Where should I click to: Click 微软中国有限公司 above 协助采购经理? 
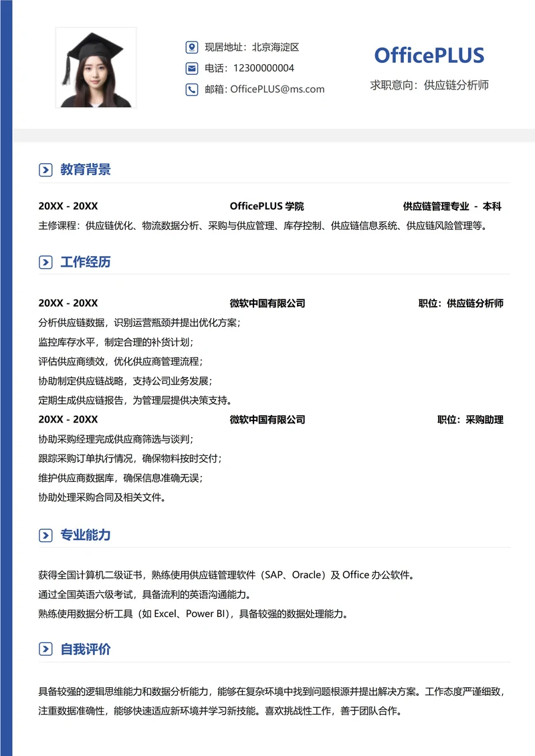[x=267, y=420]
